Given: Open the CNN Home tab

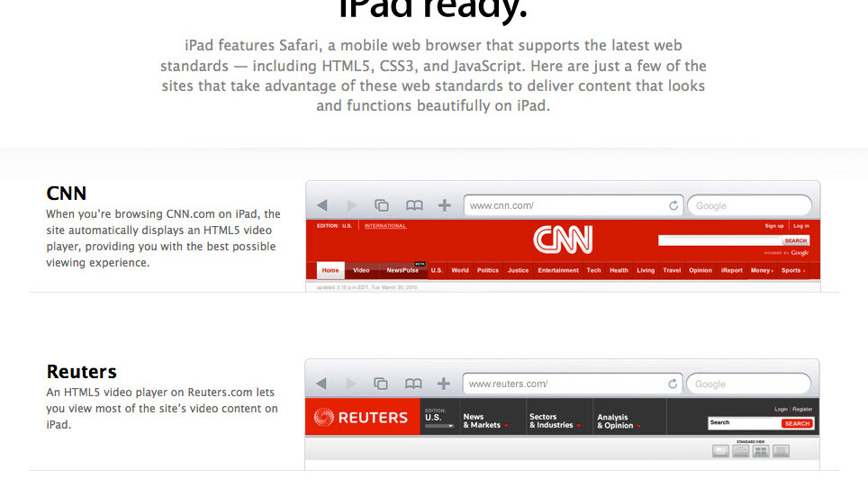Looking at the screenshot, I should point(330,270).
